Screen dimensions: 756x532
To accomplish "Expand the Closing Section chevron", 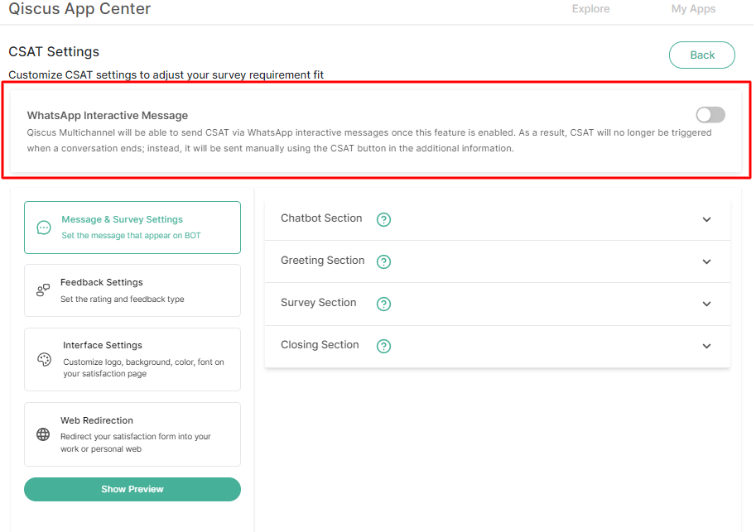I will [706, 346].
